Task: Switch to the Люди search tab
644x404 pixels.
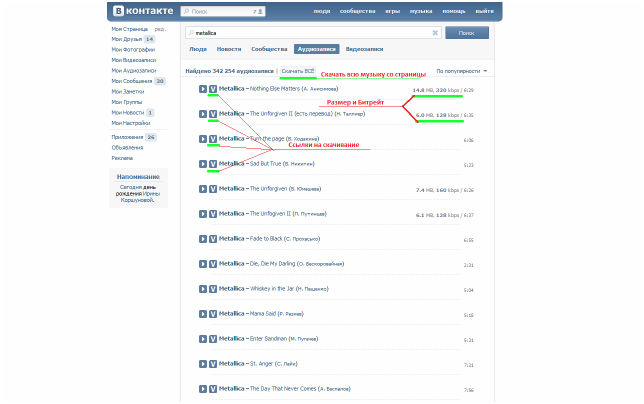Action: point(198,49)
